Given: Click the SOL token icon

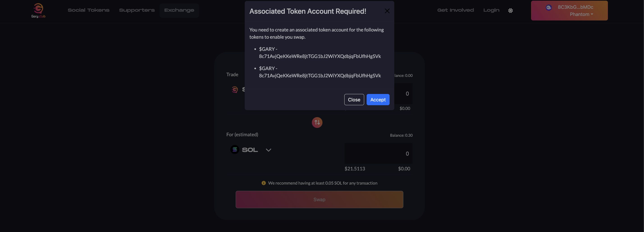Looking at the screenshot, I should [235, 150].
